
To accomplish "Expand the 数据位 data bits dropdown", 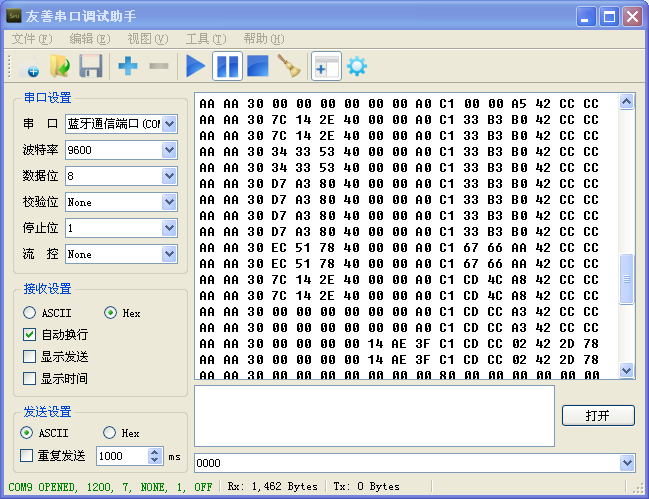I will point(169,176).
